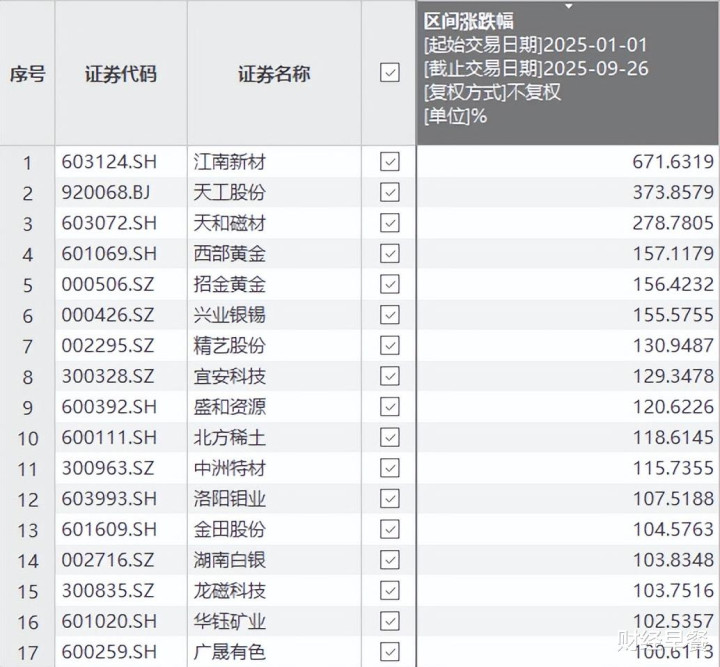Viewport: 720px width, 667px height.
Task: Toggle checkbox next to 西部黄金
Action: point(390,254)
